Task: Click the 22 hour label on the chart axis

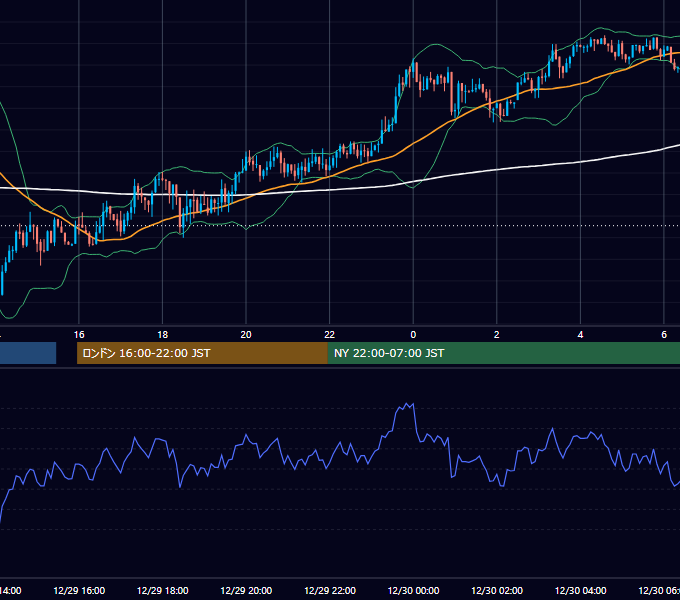Action: [330, 335]
